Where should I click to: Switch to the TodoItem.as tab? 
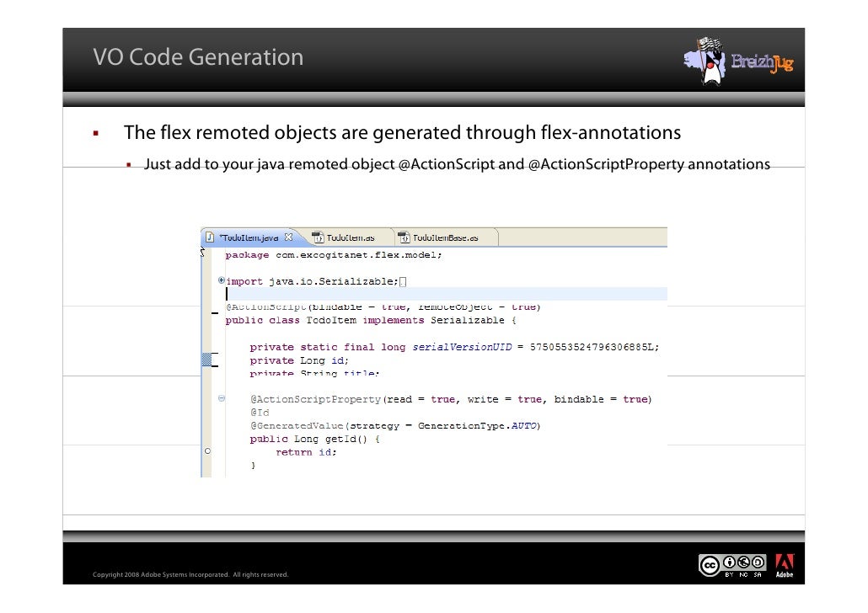click(350, 237)
